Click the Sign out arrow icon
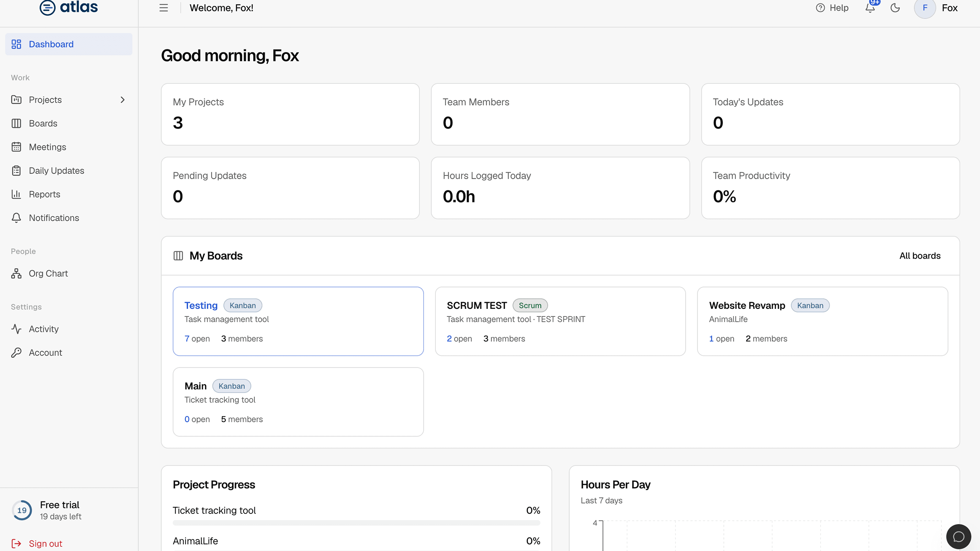Viewport: 980px width, 551px height. coord(16,543)
